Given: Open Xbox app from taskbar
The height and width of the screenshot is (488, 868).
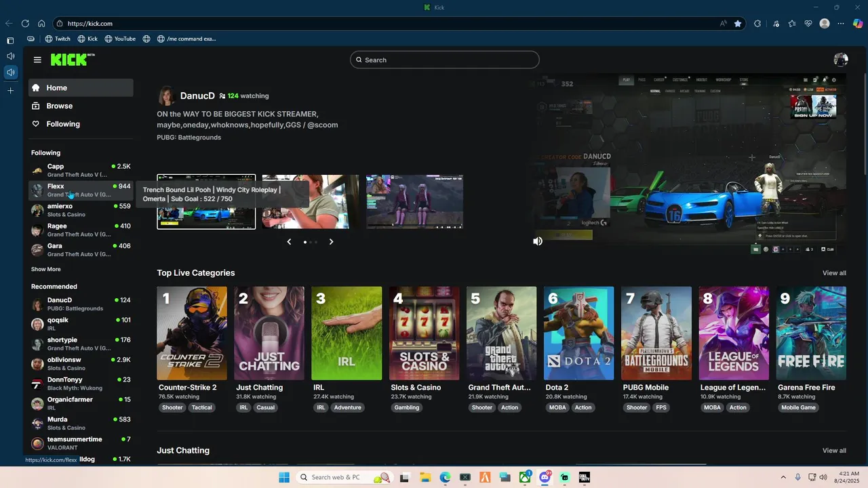Looking at the screenshot, I should pos(525,477).
